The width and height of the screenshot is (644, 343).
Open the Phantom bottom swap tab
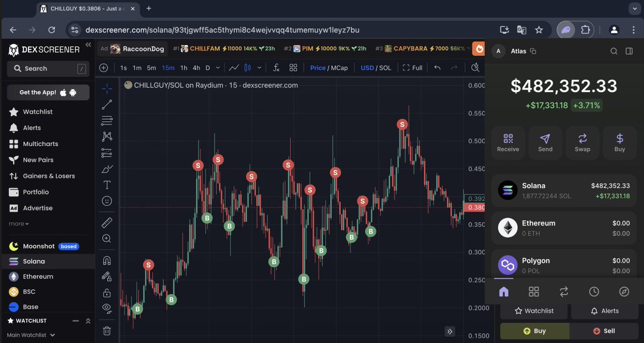563,291
